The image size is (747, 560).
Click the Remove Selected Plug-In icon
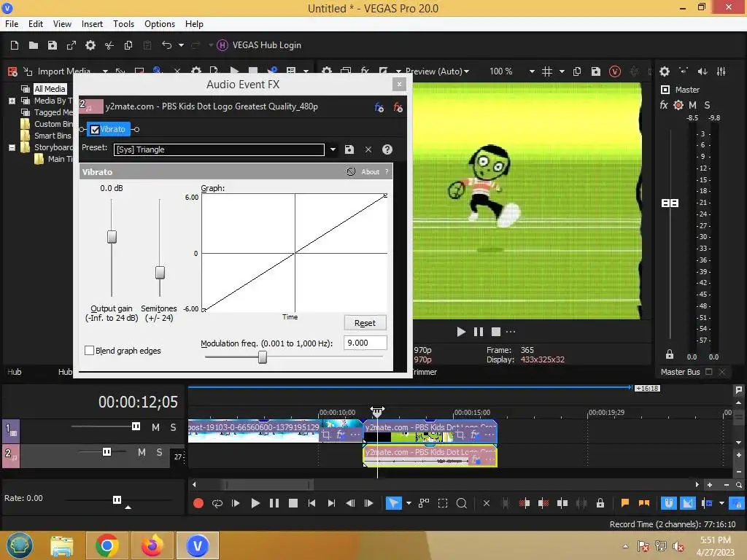(x=398, y=108)
